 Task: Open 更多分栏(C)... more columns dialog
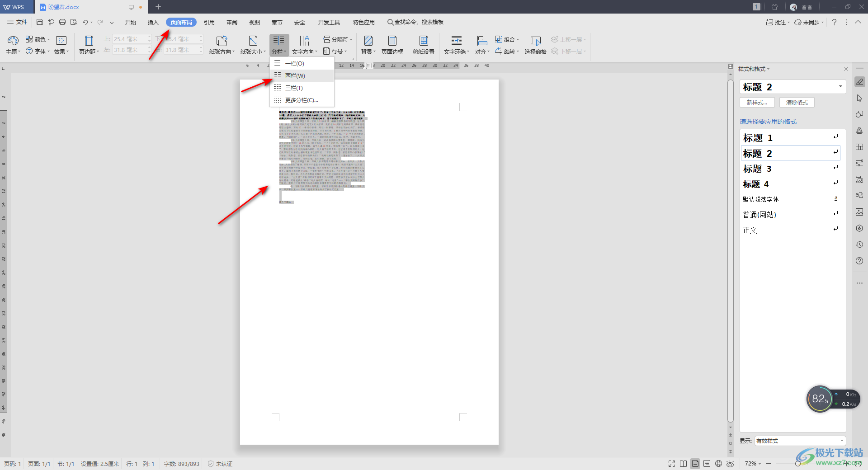click(x=302, y=100)
